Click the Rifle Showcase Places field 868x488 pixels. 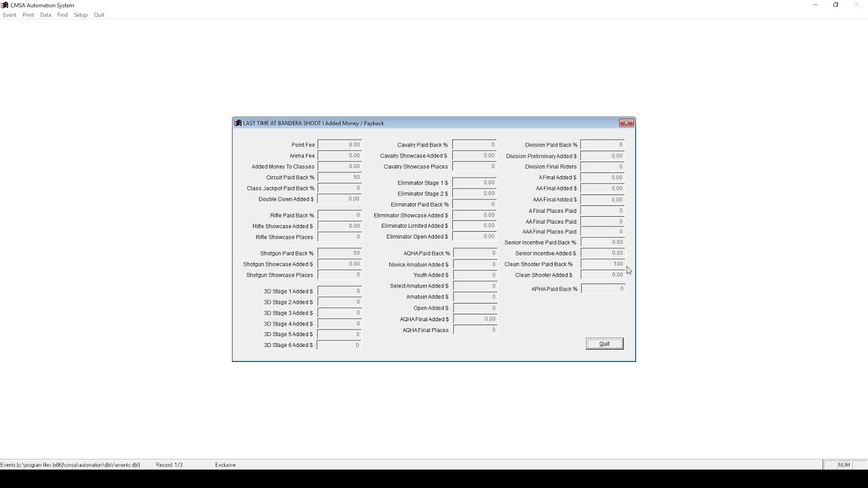tap(340, 237)
